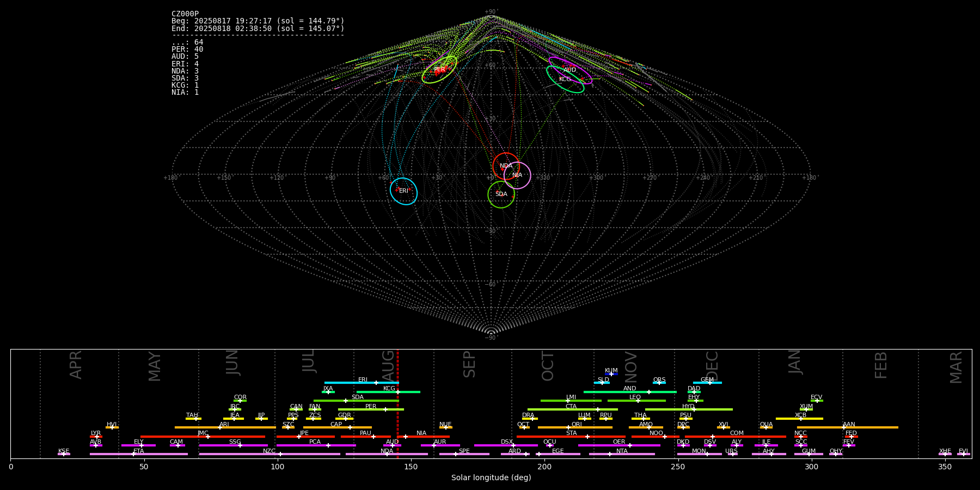Select the green LMI shower bar
980x490 pixels.
(571, 401)
